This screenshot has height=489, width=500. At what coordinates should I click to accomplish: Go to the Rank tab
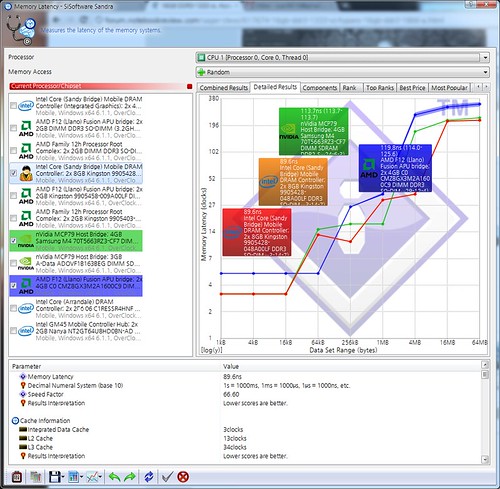point(351,88)
